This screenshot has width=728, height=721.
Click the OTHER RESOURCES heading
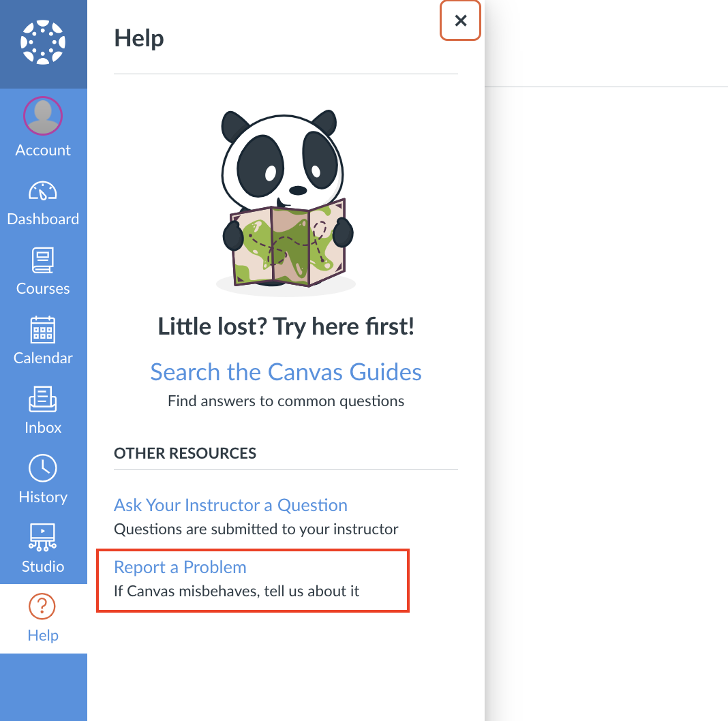click(185, 454)
